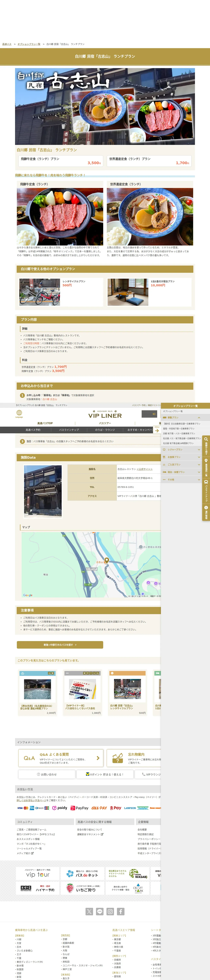Open the Q&A よくある質問 card
Viewport: 210px width, 980px height.
[x=61, y=758]
